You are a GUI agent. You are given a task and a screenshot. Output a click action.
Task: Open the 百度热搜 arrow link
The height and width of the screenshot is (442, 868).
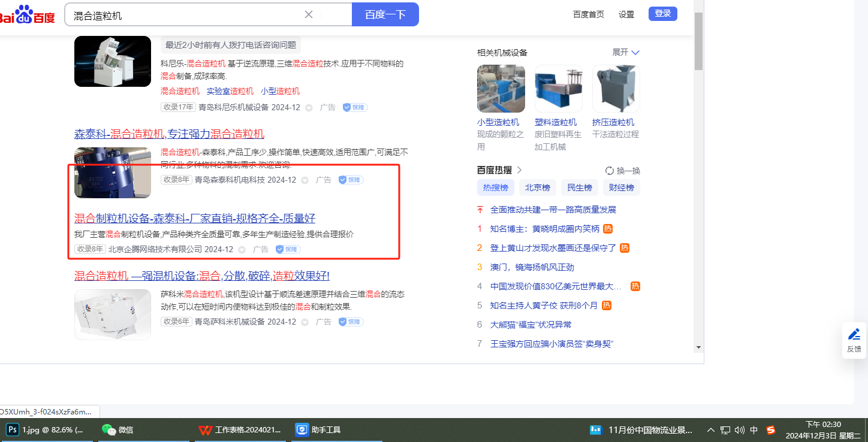click(519, 170)
